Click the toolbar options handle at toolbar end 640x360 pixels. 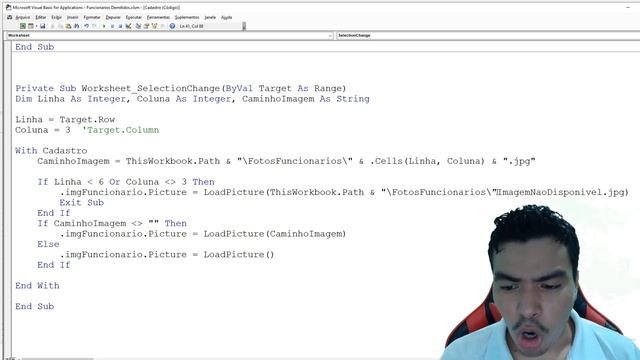pyautogui.click(x=244, y=26)
